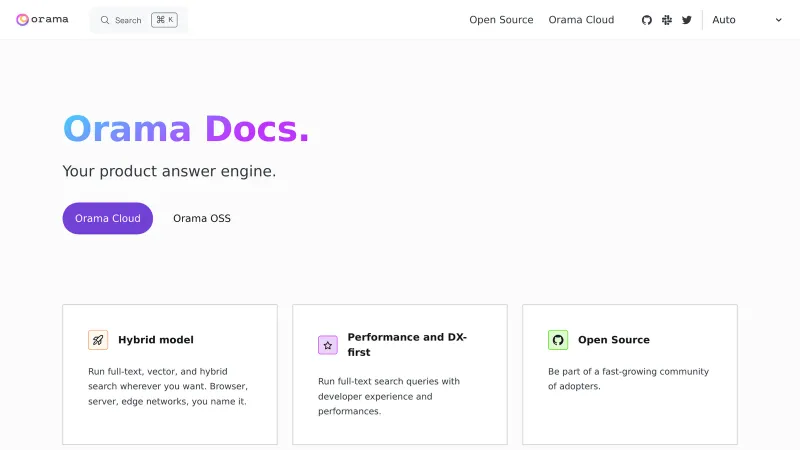Image resolution: width=800 pixels, height=450 pixels.
Task: Open the Hybrid model card title
Action: 156,340
